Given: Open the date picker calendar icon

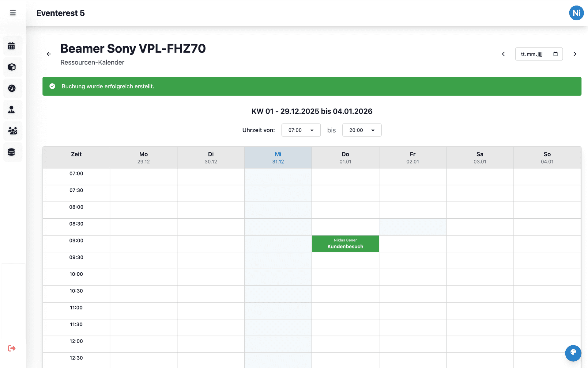Looking at the screenshot, I should [x=556, y=54].
